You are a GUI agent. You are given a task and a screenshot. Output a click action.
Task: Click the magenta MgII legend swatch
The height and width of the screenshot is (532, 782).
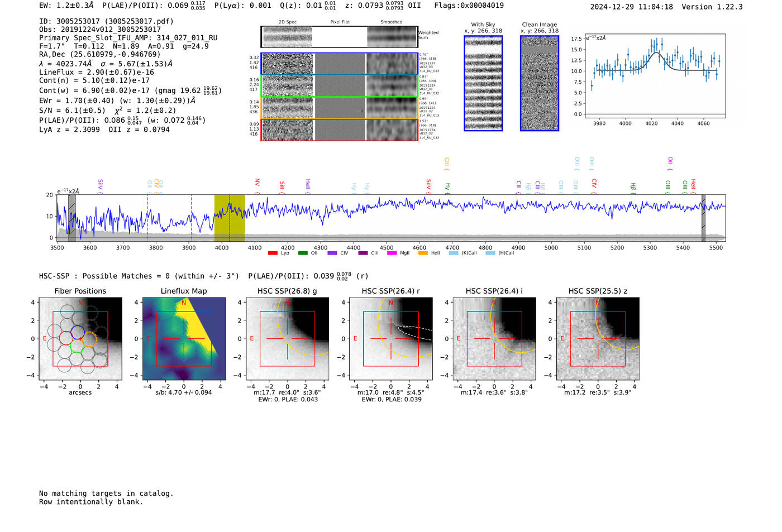[x=392, y=253]
